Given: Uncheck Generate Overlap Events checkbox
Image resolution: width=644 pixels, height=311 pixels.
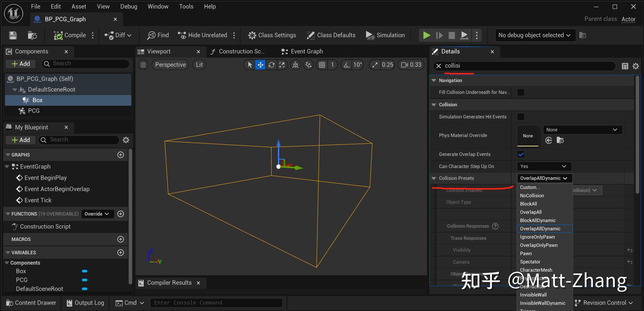Looking at the screenshot, I should (521, 154).
